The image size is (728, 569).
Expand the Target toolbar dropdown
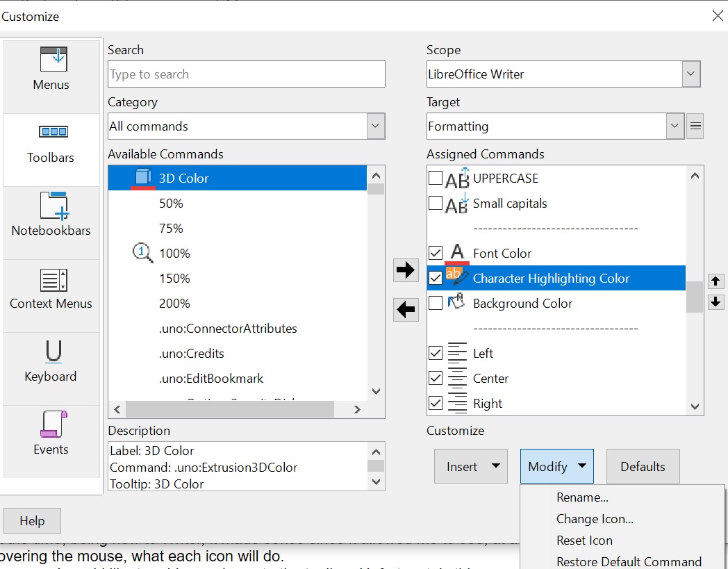click(x=675, y=126)
